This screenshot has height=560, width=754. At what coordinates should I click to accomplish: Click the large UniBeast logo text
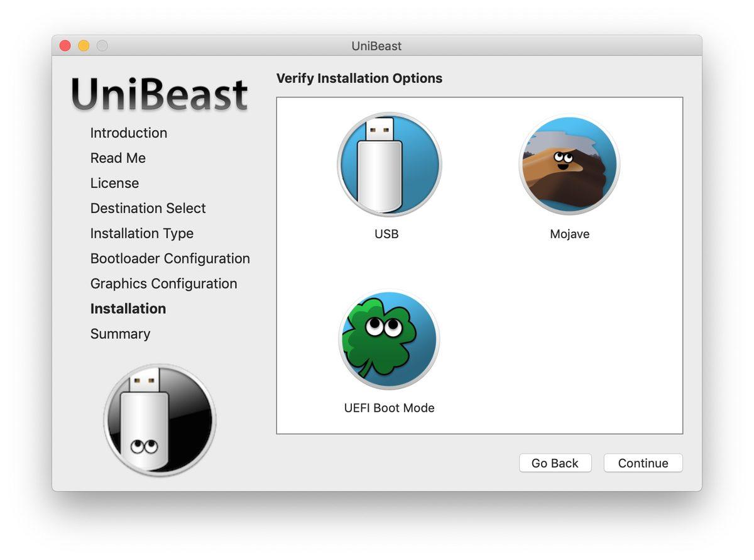tap(160, 95)
